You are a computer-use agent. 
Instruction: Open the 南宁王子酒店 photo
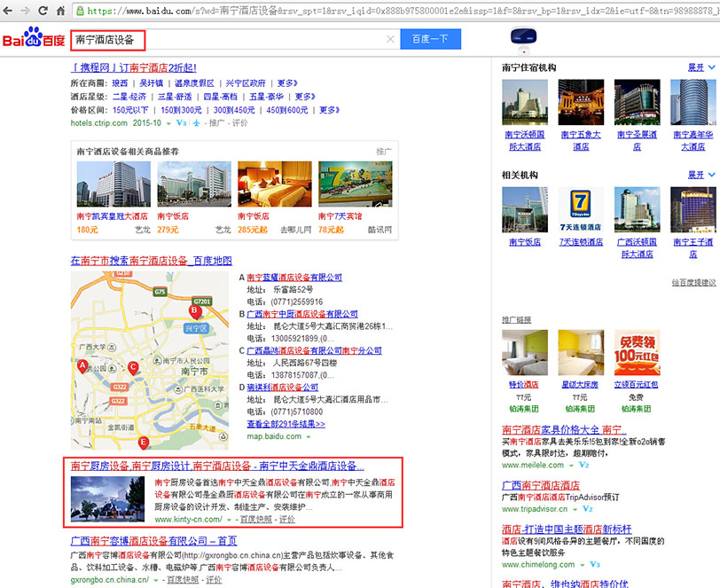(x=693, y=209)
